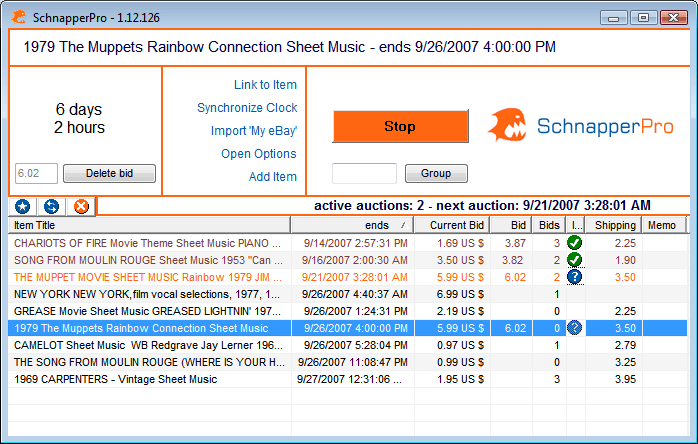Click current bid 0.97 US $
This screenshot has width=698, height=444.
click(460, 345)
